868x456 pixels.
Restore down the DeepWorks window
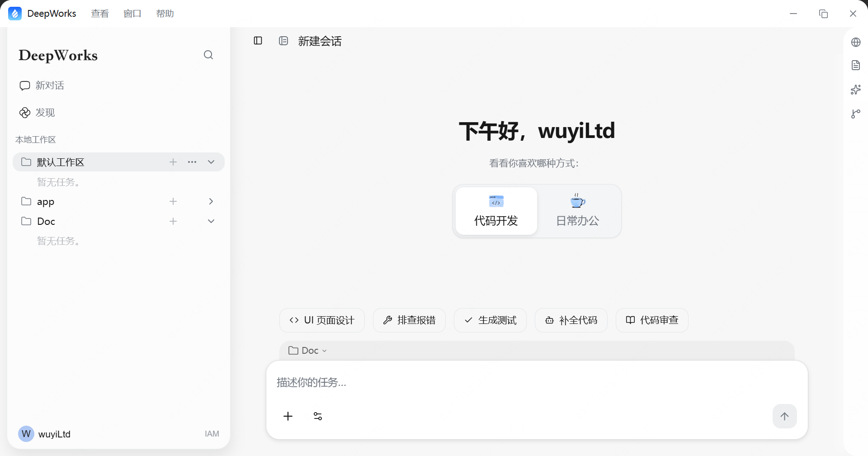[823, 14]
